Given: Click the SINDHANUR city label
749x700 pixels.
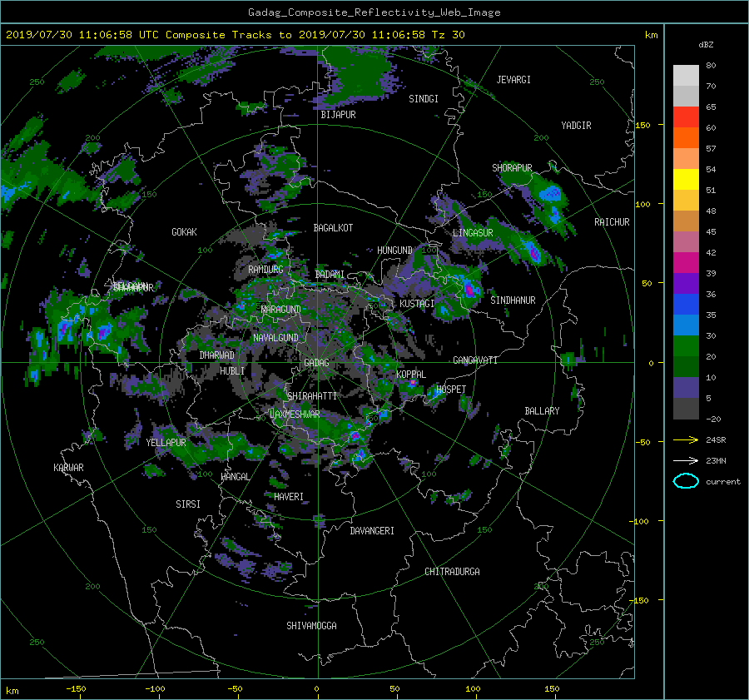Looking at the screenshot, I should [513, 300].
